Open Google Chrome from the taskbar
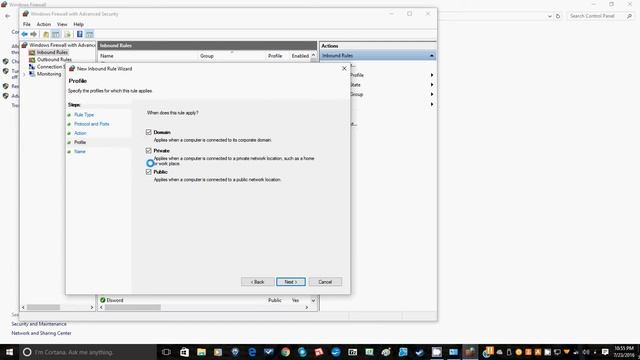 [285, 352]
